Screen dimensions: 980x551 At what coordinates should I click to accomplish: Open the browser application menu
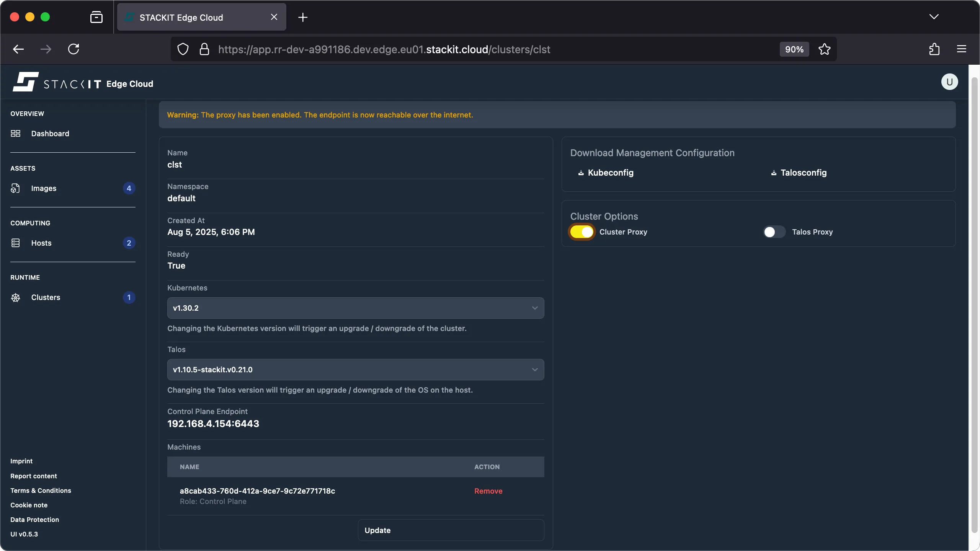(961, 49)
